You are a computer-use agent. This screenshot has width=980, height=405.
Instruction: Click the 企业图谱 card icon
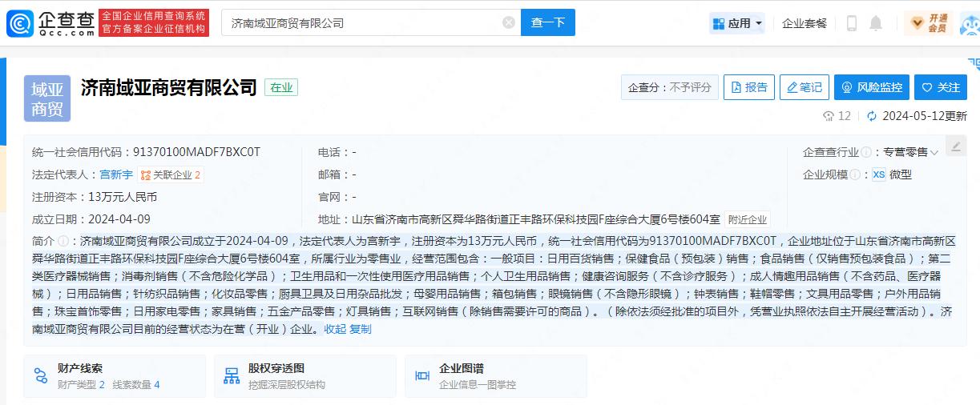[x=422, y=376]
